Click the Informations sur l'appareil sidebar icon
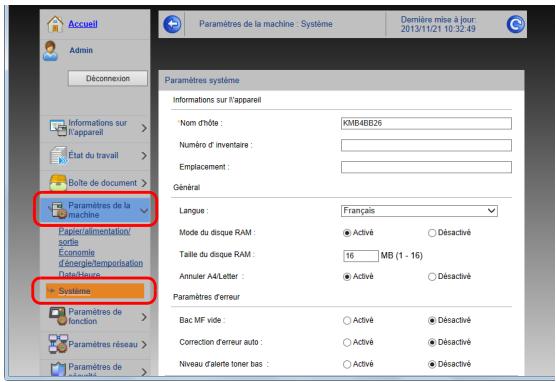Viewport: 556px width, 382px height. [58, 128]
